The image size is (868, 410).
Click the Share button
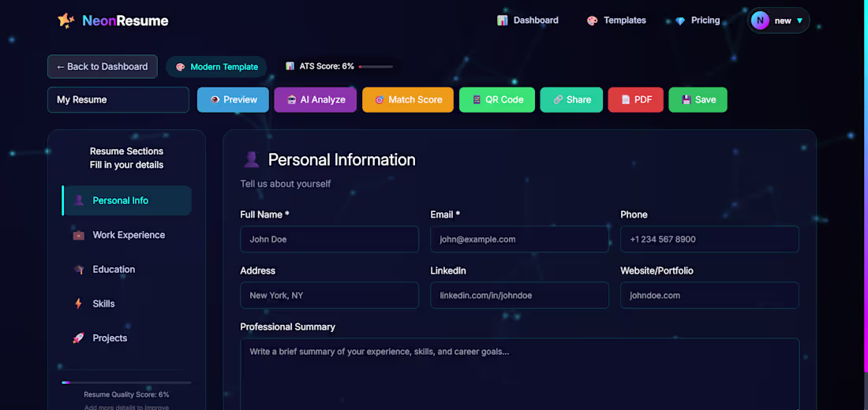pos(571,99)
